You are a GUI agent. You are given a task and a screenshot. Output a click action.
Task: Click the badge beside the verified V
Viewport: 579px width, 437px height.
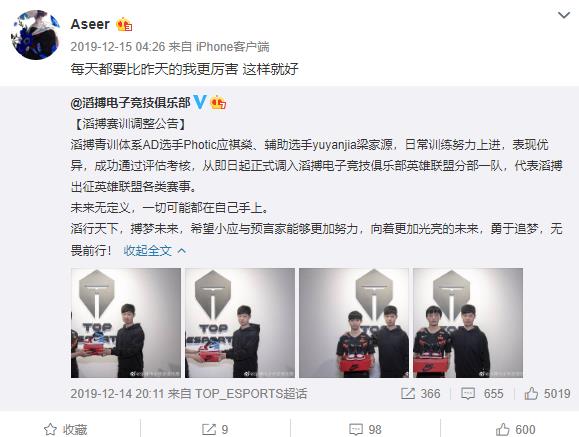pyautogui.click(x=218, y=102)
